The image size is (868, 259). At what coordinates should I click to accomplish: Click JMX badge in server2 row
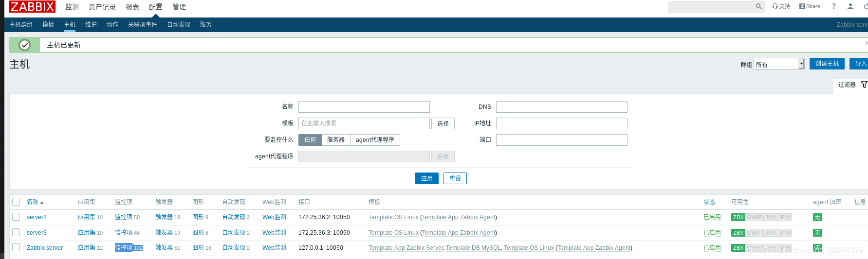(771, 217)
